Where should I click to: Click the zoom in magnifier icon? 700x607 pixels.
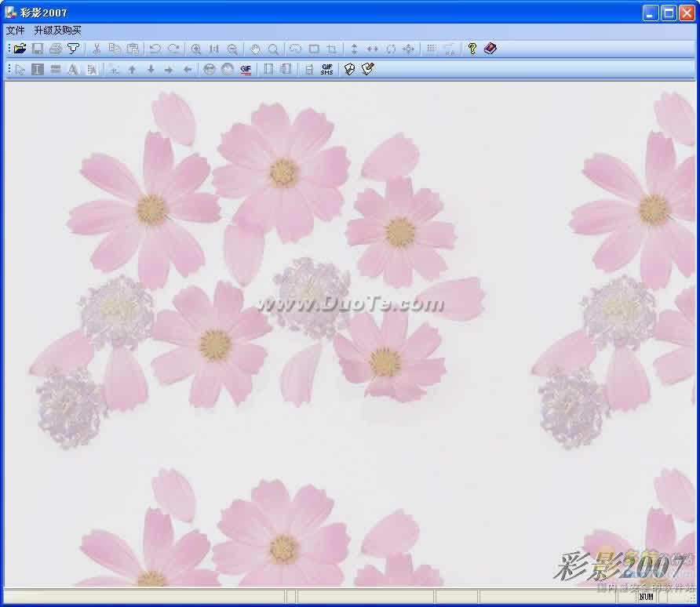195,49
